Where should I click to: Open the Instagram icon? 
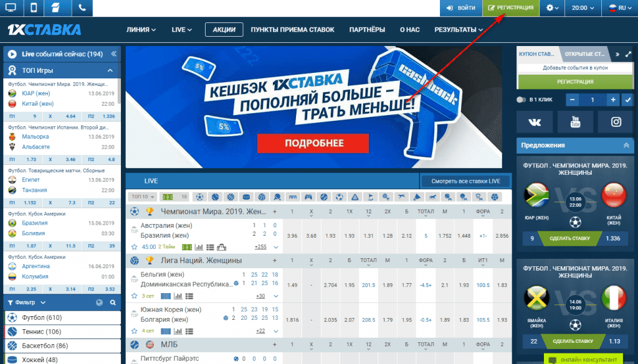(616, 122)
